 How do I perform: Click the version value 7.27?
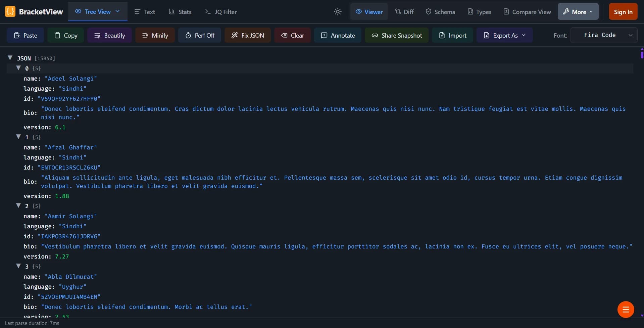(62, 256)
